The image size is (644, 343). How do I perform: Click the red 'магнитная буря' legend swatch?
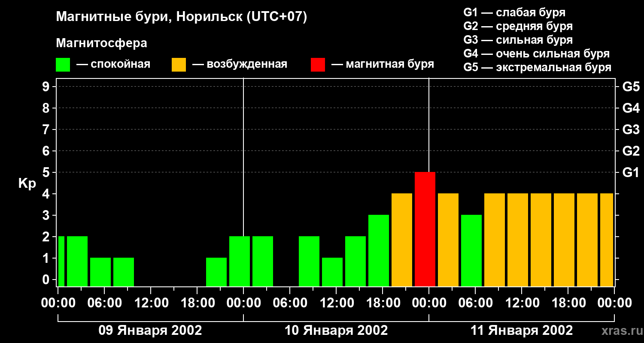(318, 65)
